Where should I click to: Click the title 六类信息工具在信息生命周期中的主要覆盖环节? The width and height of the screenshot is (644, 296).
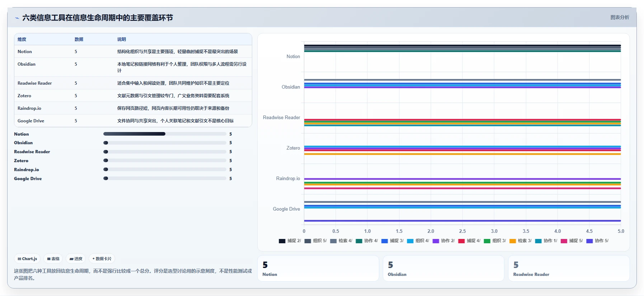pos(98,18)
